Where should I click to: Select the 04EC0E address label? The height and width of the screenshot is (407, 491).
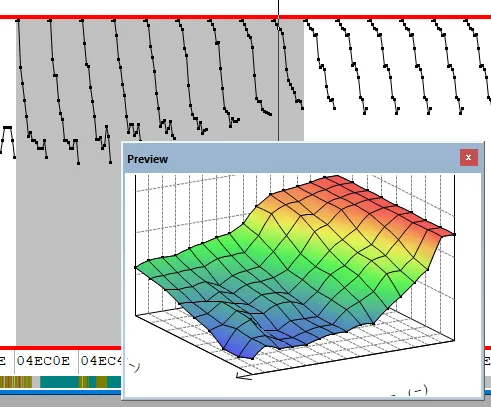(43, 361)
